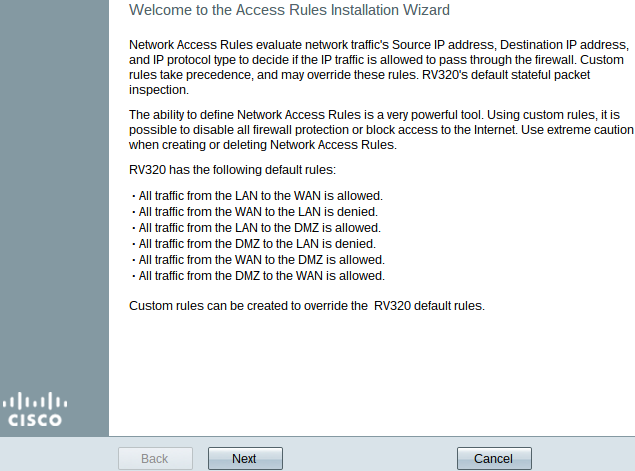635x471 pixels.
Task: Click the 'RV320 has the following default rules' line
Action: [x=232, y=170]
